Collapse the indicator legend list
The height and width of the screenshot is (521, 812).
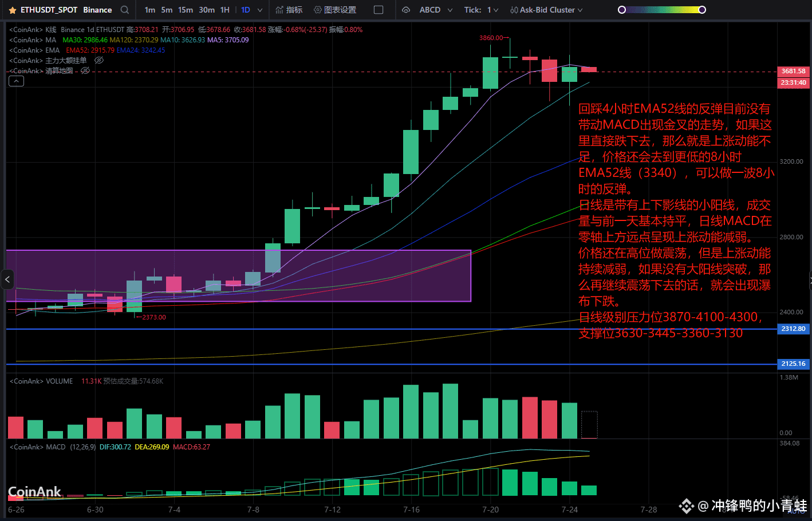[16, 81]
